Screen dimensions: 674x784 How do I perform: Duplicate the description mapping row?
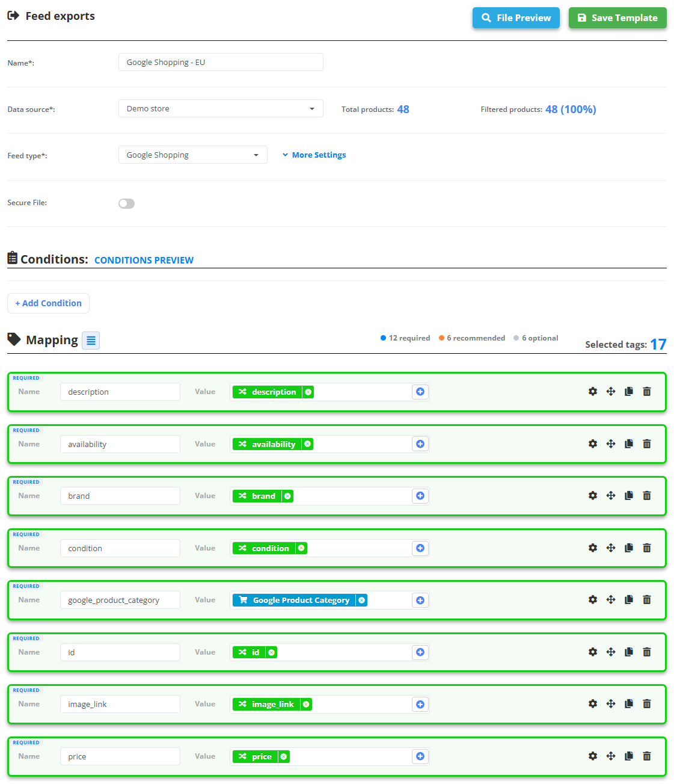(x=629, y=392)
